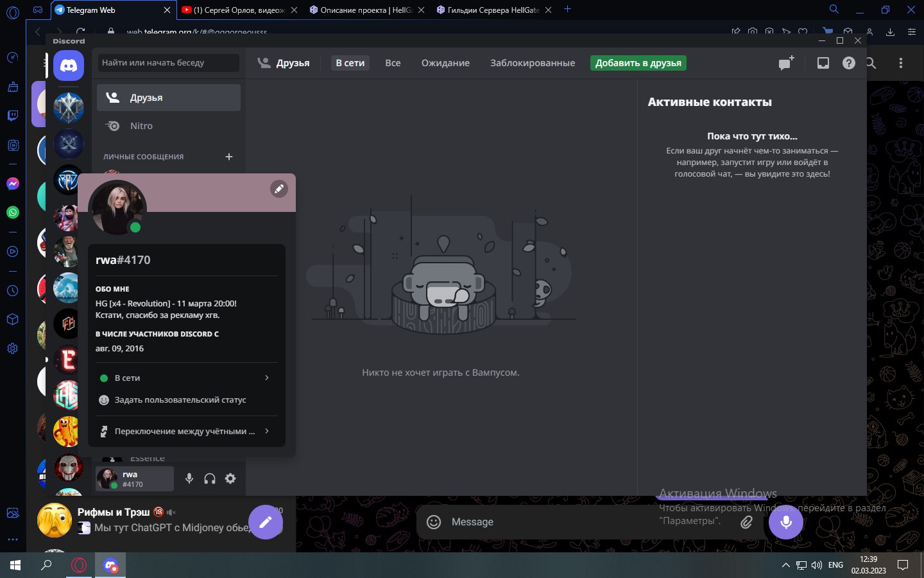924x578 pixels.
Task: Open the RFD server icon
Action: pyautogui.click(x=67, y=180)
